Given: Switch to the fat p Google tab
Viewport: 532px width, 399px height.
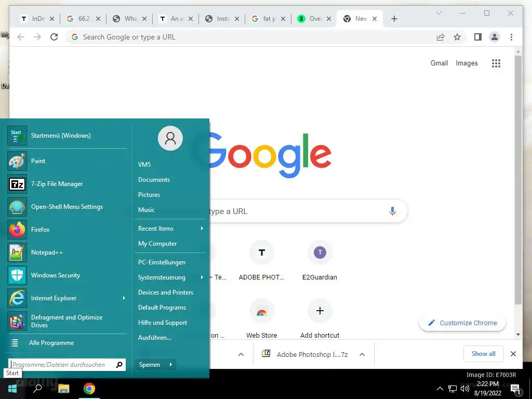Looking at the screenshot, I should pyautogui.click(x=267, y=19).
